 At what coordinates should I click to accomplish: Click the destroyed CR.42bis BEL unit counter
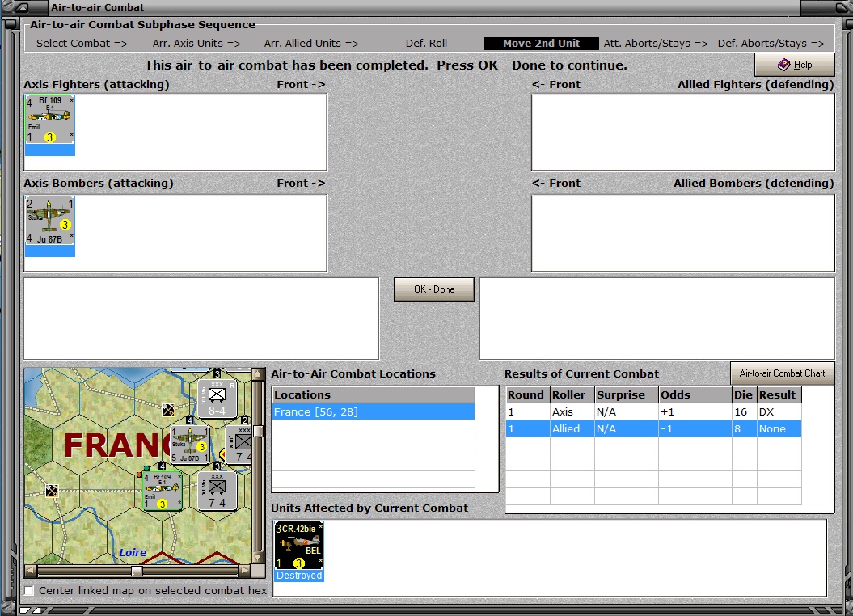298,546
